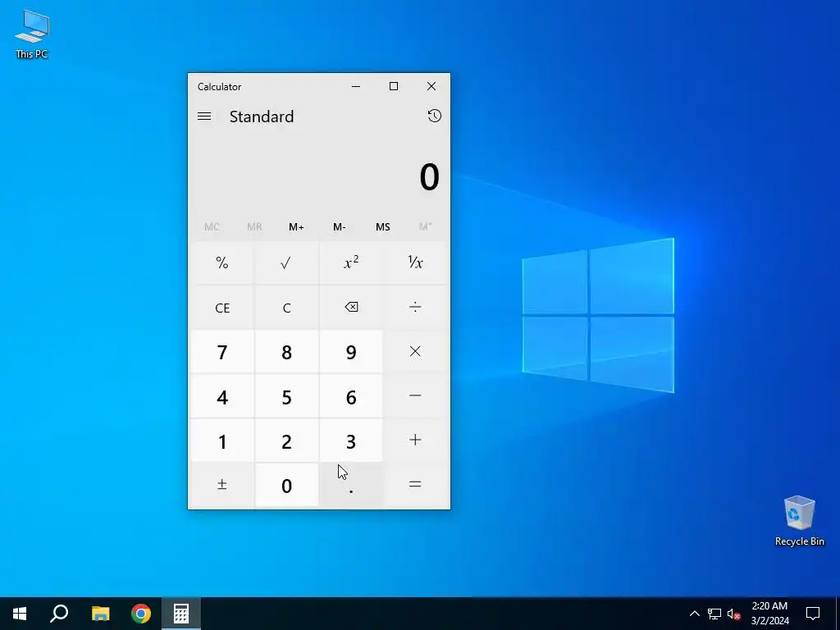The width and height of the screenshot is (840, 630).
Task: Subtract from memory with M-
Action: 339,226
